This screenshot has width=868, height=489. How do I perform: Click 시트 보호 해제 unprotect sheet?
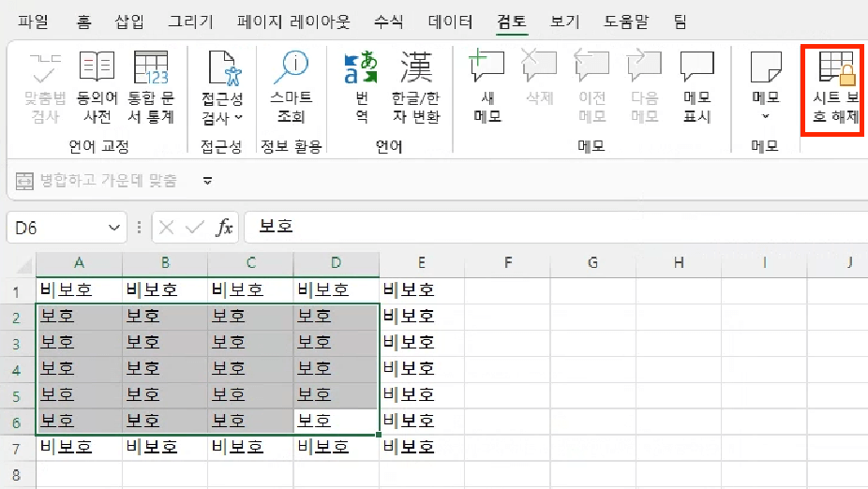point(835,87)
